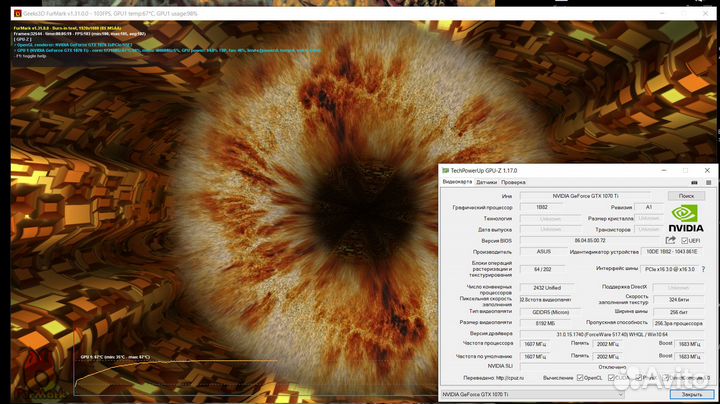This screenshot has width=720, height=404.
Task: Click the F1 toggle help text in FurMark
Action: click(31, 56)
